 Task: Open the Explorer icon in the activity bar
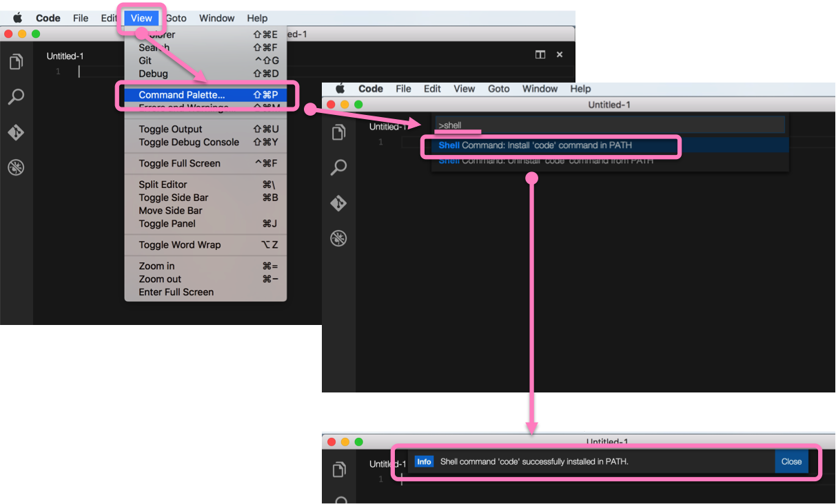click(16, 61)
